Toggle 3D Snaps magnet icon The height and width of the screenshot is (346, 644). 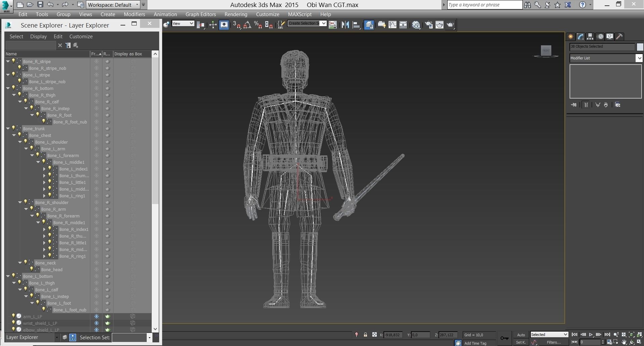pyautogui.click(x=237, y=25)
